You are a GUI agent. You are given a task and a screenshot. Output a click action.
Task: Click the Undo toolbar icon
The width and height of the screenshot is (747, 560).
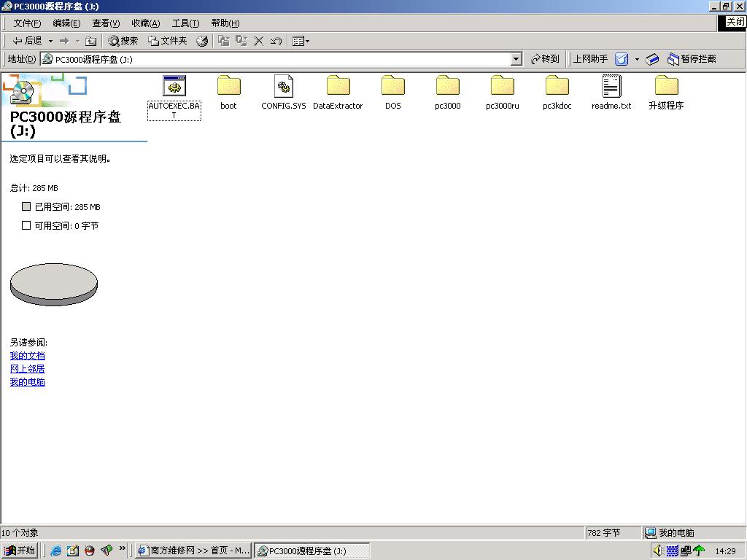click(x=276, y=41)
